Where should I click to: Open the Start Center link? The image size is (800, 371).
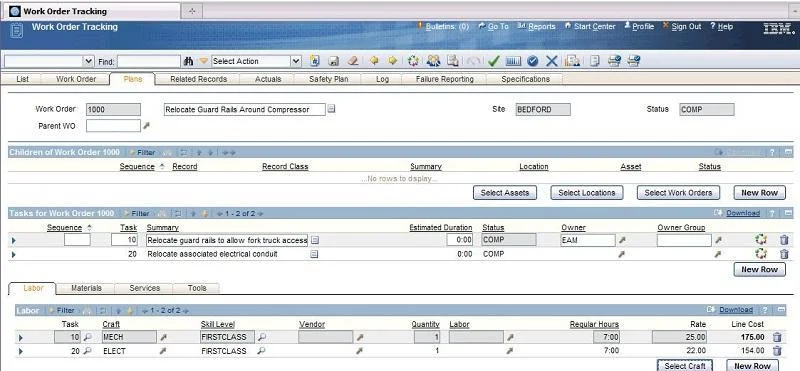pyautogui.click(x=594, y=27)
